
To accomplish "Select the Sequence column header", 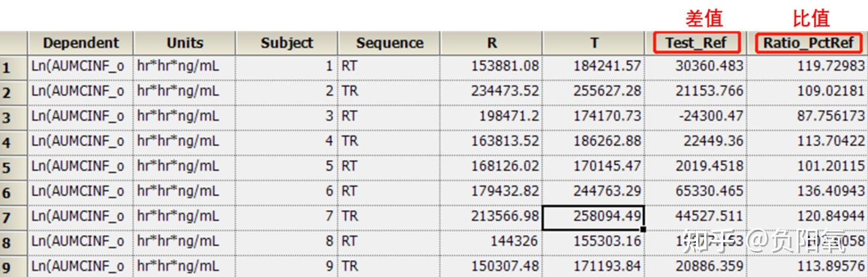I will click(x=389, y=43).
